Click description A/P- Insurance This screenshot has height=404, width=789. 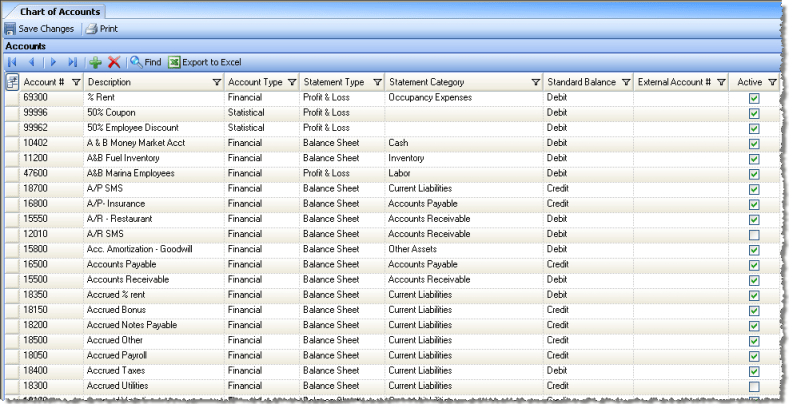click(x=116, y=203)
